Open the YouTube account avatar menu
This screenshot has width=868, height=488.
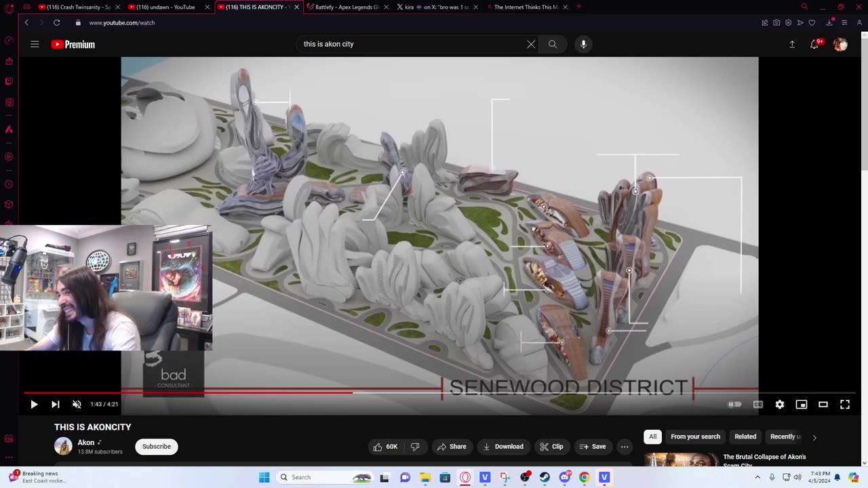[x=840, y=44]
